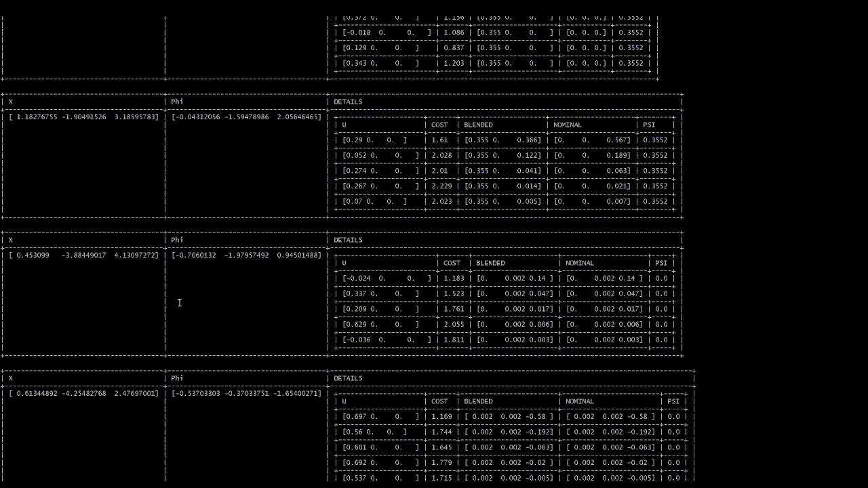Select the NOMINAL header above [0. 0. 0.567]

click(568, 125)
